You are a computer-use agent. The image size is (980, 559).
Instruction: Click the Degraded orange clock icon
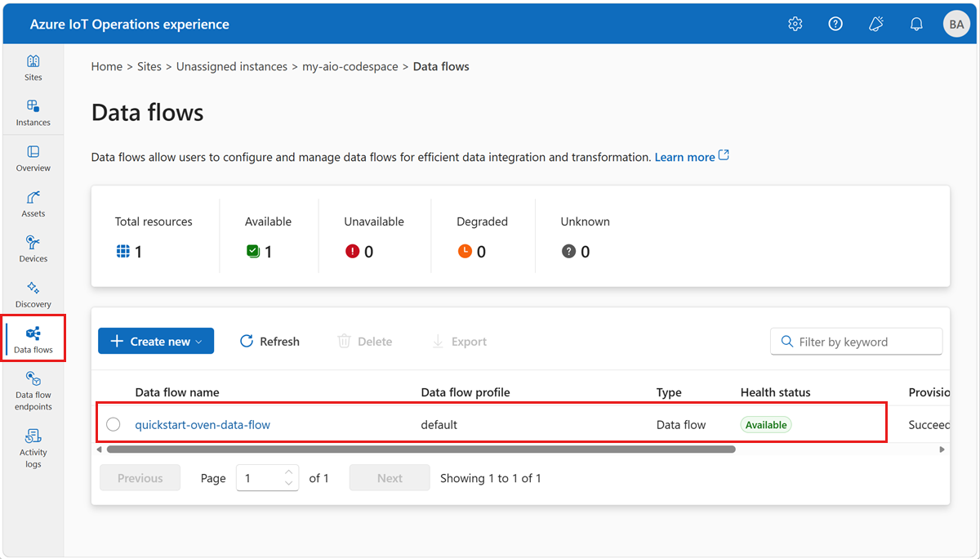(464, 252)
